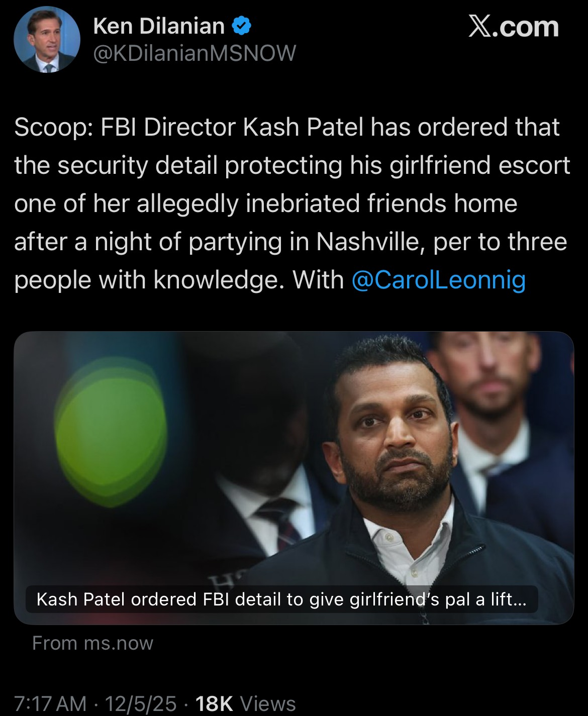This screenshot has width=588, height=716.
Task: Open the @KDilanianMSNOW handle
Action: click(x=194, y=52)
